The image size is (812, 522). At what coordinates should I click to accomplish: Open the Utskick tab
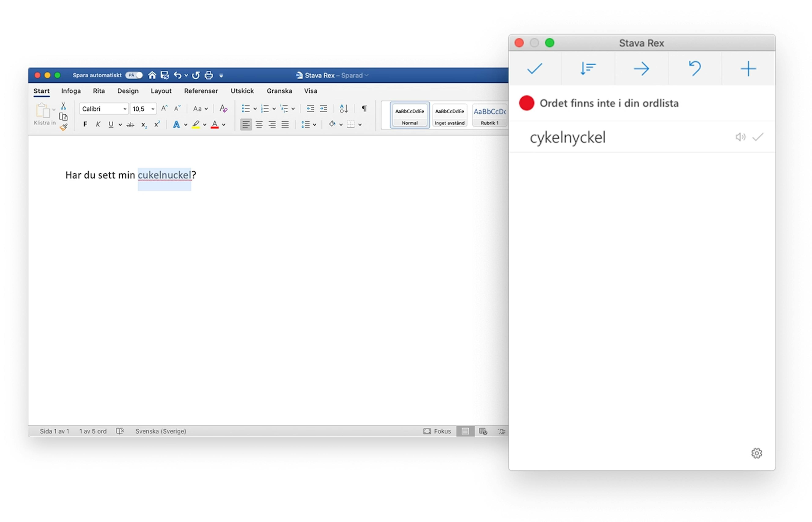(x=242, y=91)
